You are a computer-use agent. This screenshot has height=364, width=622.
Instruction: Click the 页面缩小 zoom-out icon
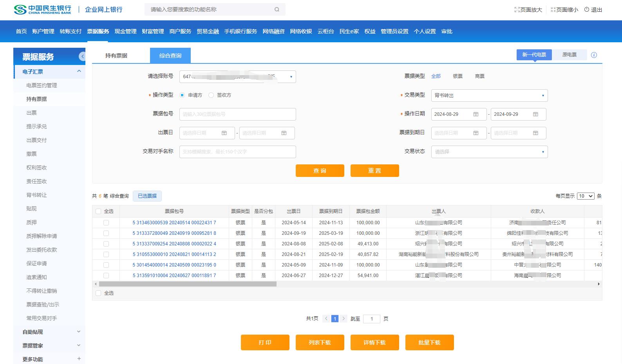pos(553,10)
